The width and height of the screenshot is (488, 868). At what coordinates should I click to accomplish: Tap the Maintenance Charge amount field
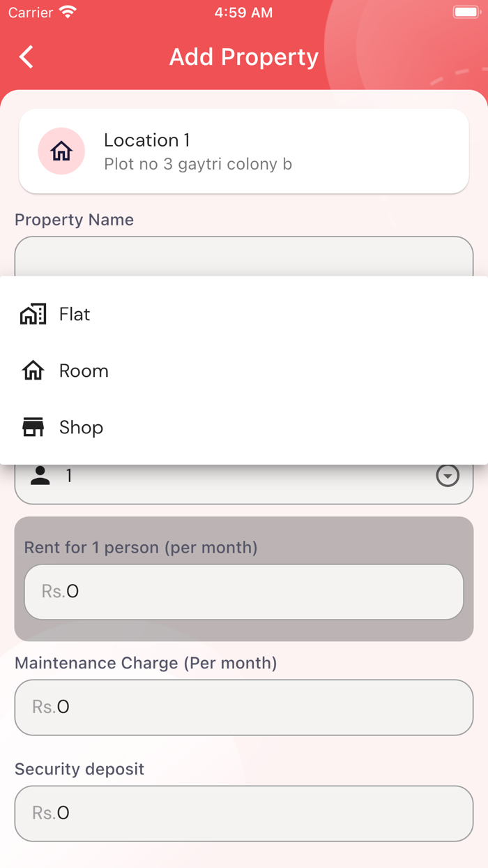(243, 707)
